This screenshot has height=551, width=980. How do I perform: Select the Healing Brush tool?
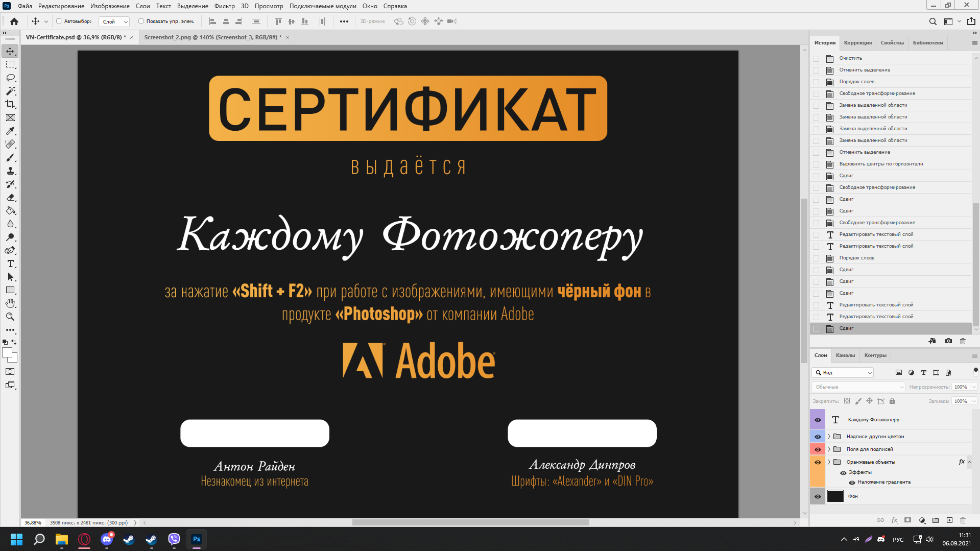tap(10, 144)
